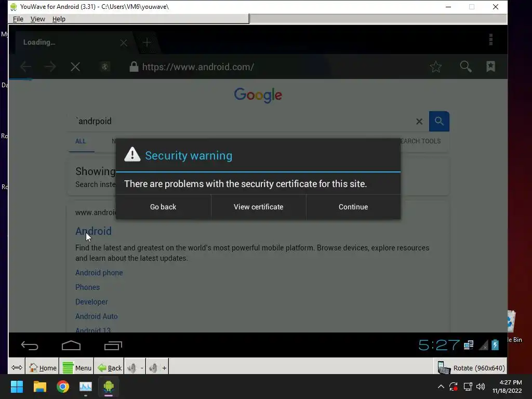Close the Loading browser tab
This screenshot has width=532, height=399.
tap(124, 43)
